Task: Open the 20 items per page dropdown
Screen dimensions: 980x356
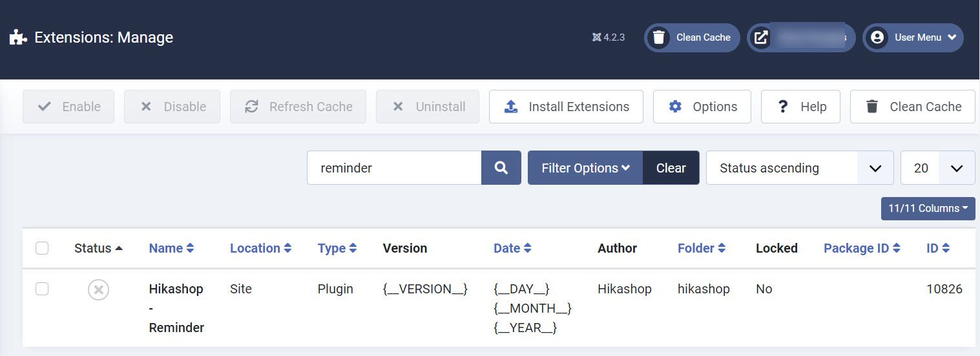Action: click(x=937, y=168)
